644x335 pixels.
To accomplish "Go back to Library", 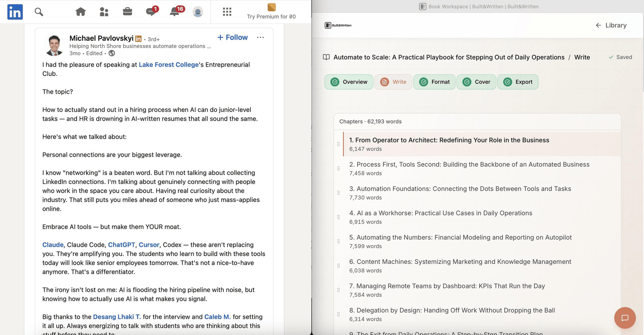I will (611, 25).
